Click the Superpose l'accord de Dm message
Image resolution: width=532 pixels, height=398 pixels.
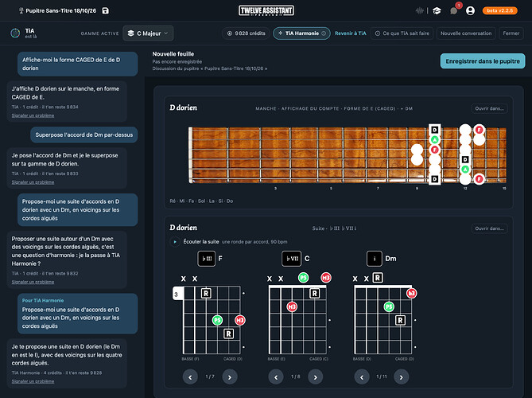[84, 135]
